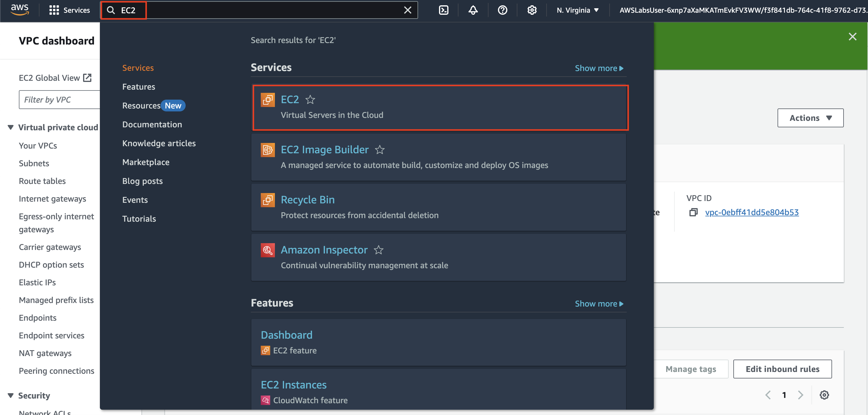Expand the Actions dropdown button
Image resolution: width=868 pixels, height=415 pixels.
pyautogui.click(x=810, y=118)
